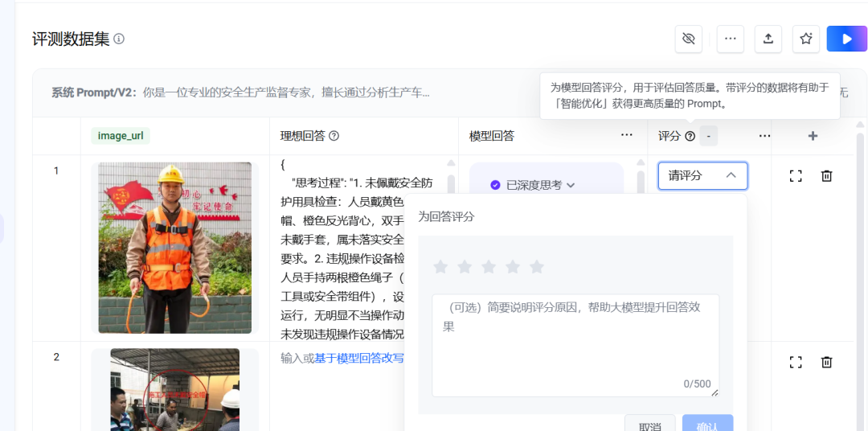Open the top toolbar three-dots menu
The image size is (868, 431).
[730, 39]
